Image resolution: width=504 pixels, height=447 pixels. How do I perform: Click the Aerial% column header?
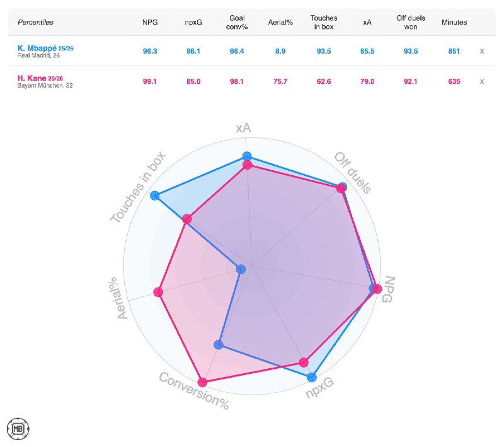coord(280,22)
